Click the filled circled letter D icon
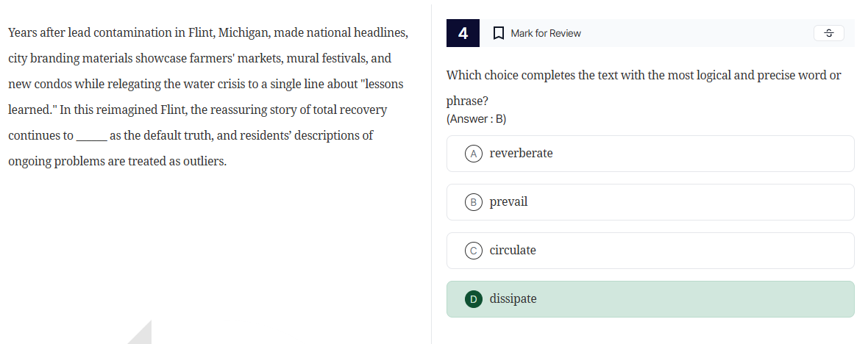The width and height of the screenshot is (868, 344). coord(474,299)
